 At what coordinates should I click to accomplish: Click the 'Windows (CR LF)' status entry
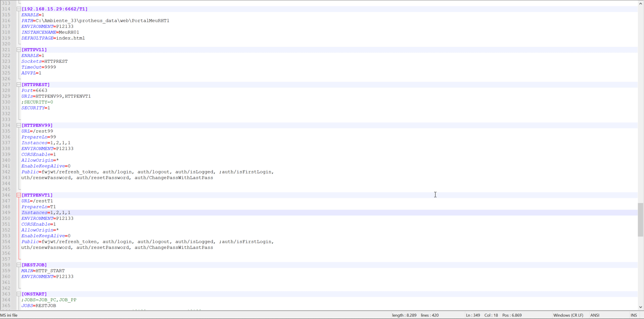(568, 315)
